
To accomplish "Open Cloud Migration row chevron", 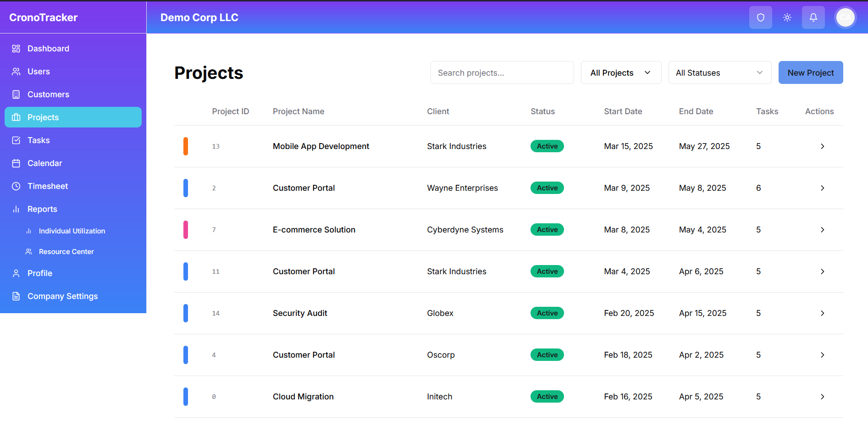I will (x=823, y=397).
